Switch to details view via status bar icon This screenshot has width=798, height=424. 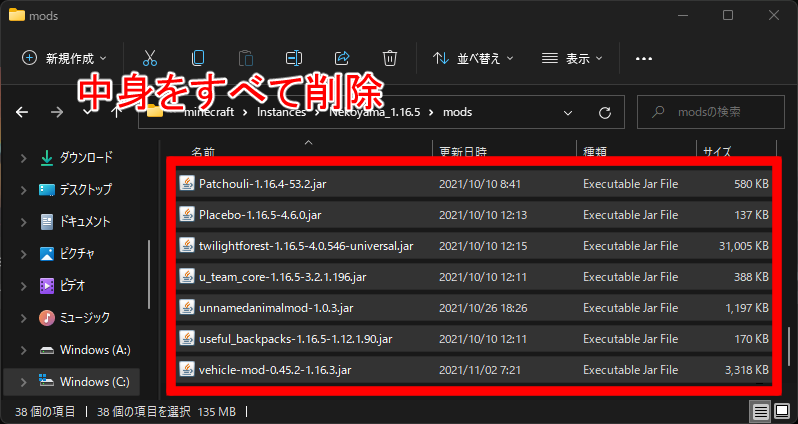[x=760, y=411]
